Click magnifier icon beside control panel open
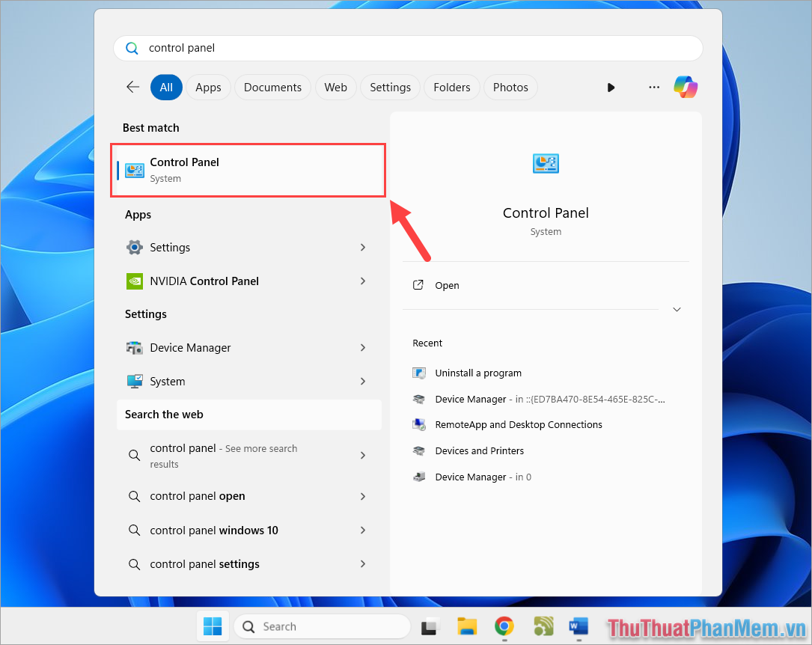This screenshot has height=645, width=812. point(134,496)
